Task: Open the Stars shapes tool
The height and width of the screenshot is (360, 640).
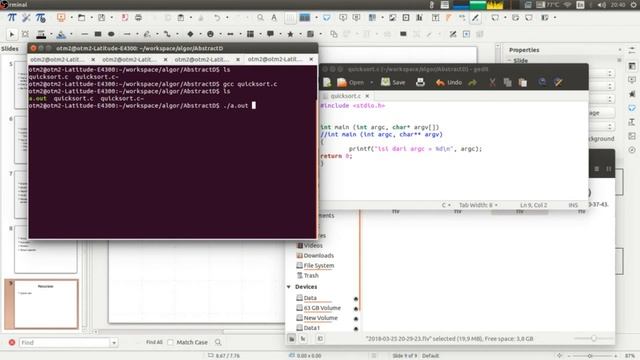Action: pyautogui.click(x=290, y=34)
